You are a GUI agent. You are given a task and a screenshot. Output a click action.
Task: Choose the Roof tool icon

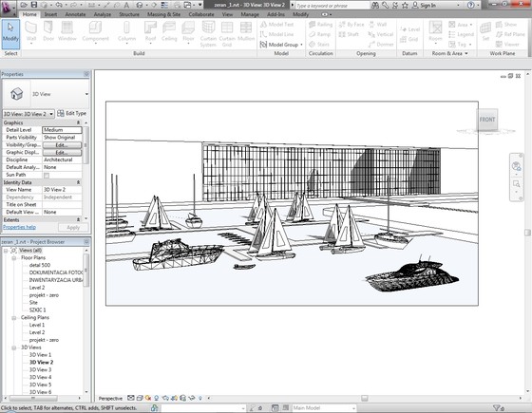[150, 31]
